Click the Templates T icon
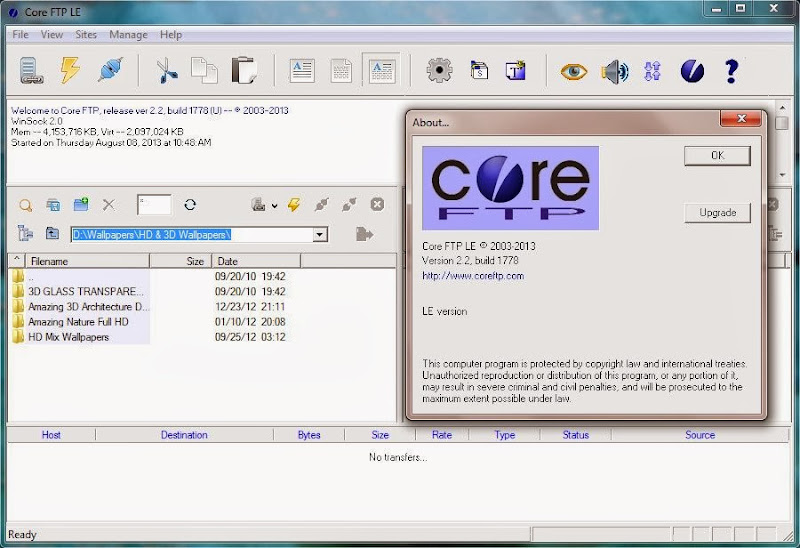The image size is (800, 548). pos(516,70)
